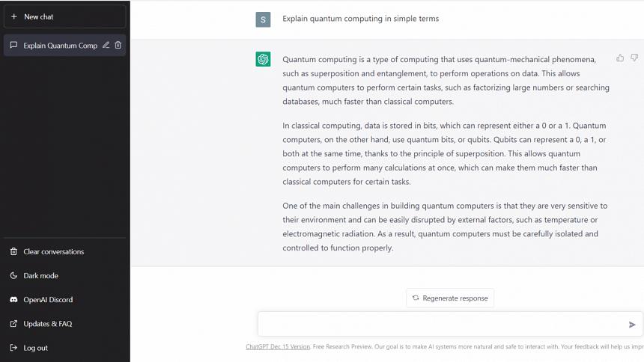Click the user prompt text about quantum computing
Screen dimensions: 644x362
[360, 19]
